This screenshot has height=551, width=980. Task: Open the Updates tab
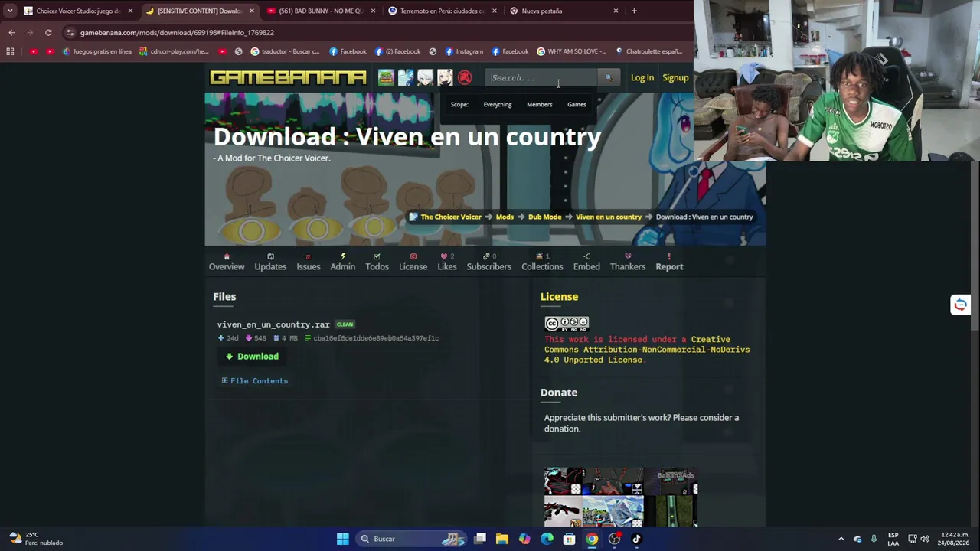(270, 262)
